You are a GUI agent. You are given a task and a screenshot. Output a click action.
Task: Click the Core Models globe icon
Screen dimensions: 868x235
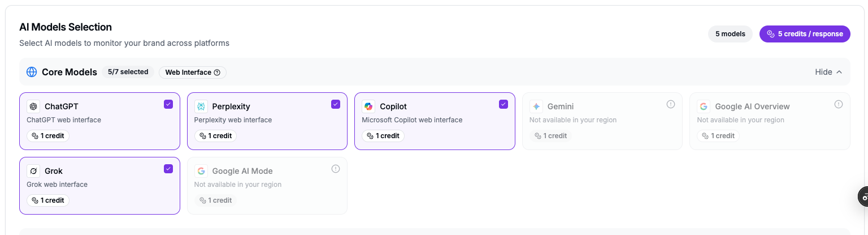click(x=32, y=72)
